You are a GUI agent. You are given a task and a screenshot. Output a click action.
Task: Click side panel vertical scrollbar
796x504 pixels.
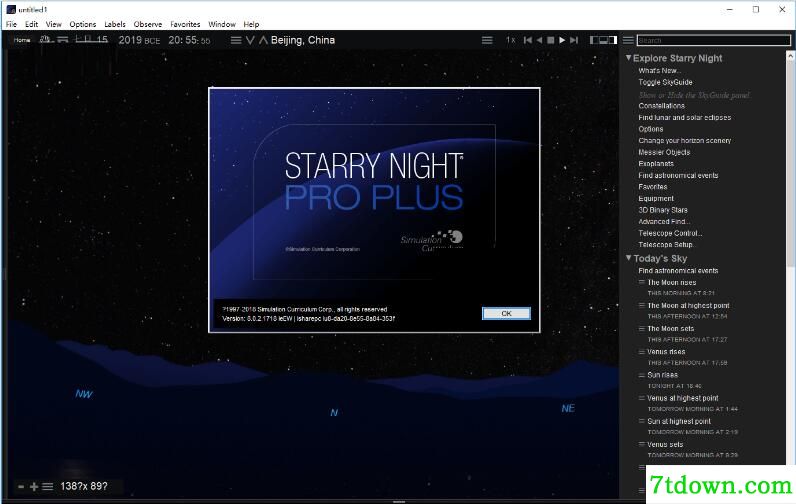[790, 162]
